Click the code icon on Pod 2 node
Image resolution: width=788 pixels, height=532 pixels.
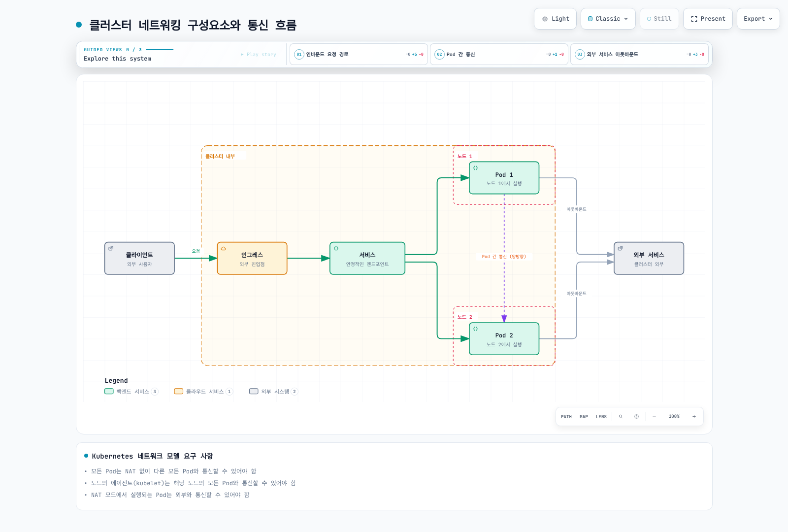point(476,329)
